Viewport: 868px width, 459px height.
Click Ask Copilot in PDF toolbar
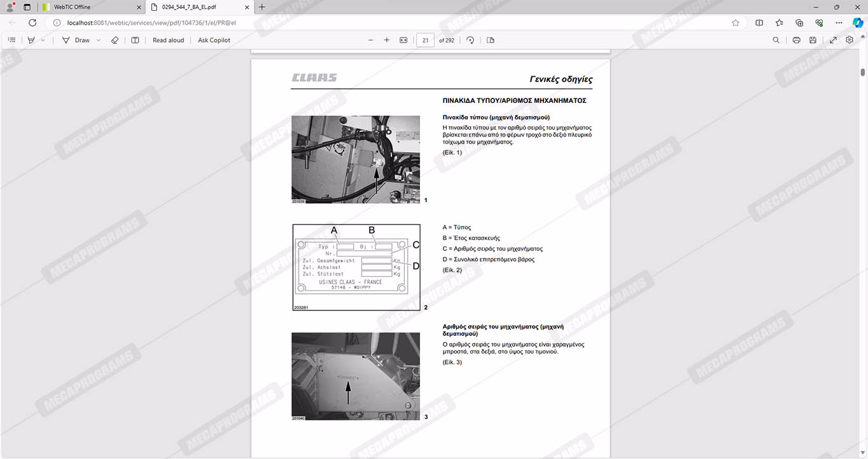coord(214,40)
